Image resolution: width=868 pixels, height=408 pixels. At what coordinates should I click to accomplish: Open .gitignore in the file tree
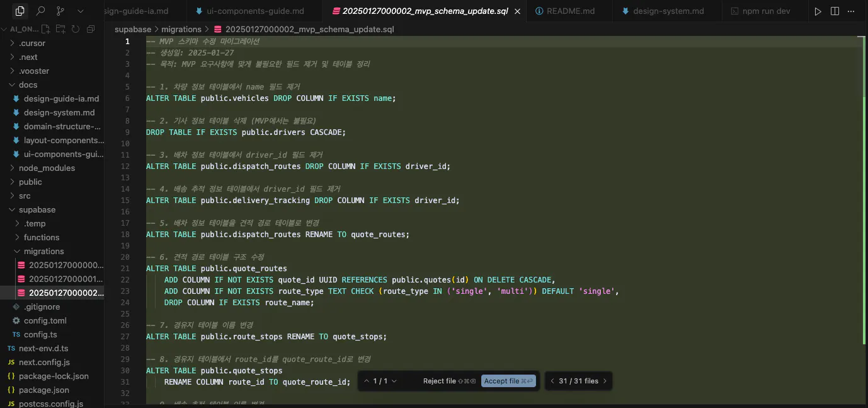pyautogui.click(x=52, y=307)
